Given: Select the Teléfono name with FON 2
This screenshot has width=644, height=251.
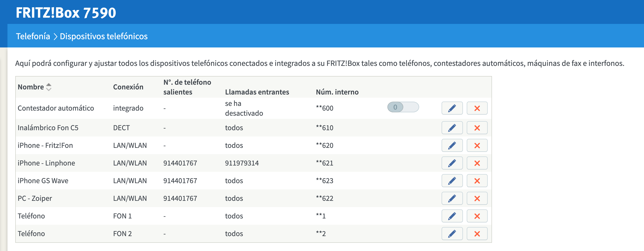Looking at the screenshot, I should point(31,234).
